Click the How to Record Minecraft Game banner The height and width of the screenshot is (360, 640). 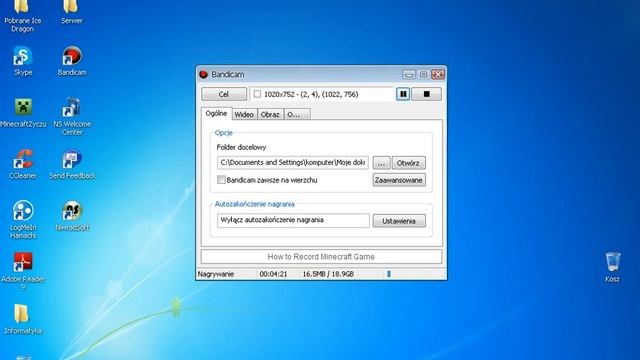(321, 257)
